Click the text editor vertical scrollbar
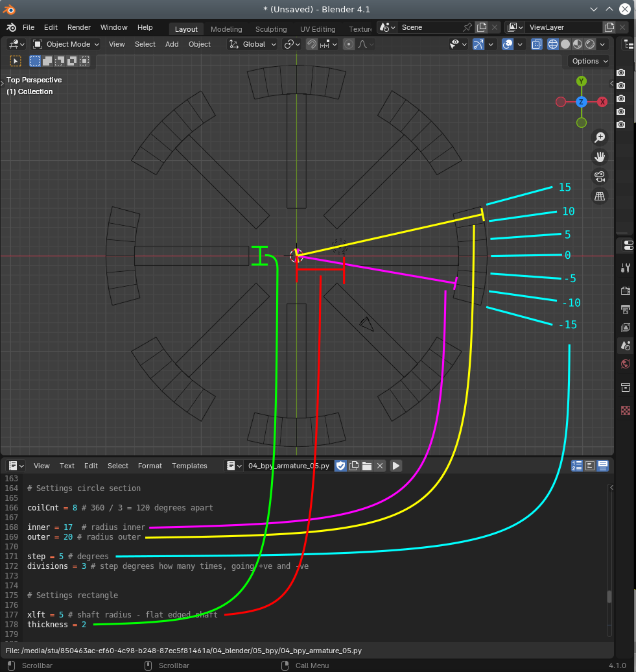This screenshot has width=636, height=672. tap(609, 597)
